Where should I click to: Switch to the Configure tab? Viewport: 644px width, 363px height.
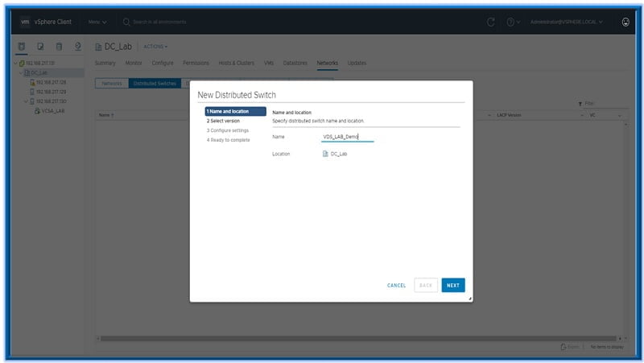point(163,63)
